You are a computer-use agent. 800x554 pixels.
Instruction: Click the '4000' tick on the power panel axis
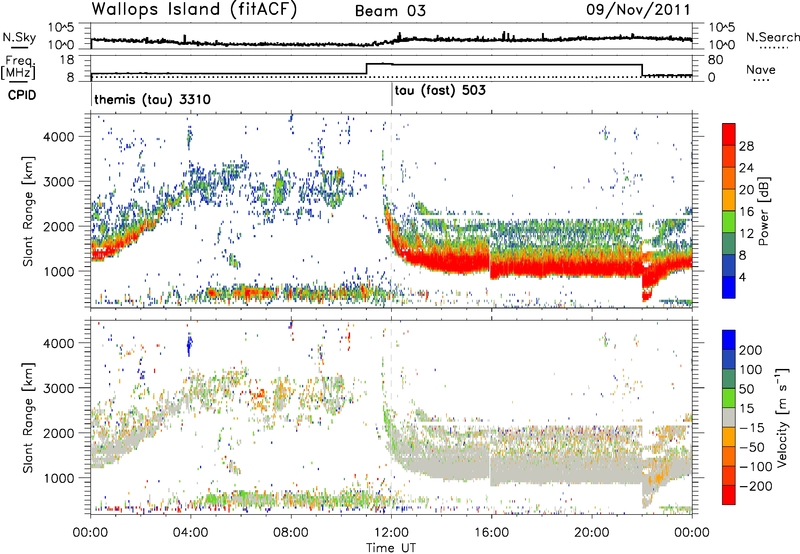tap(58, 137)
